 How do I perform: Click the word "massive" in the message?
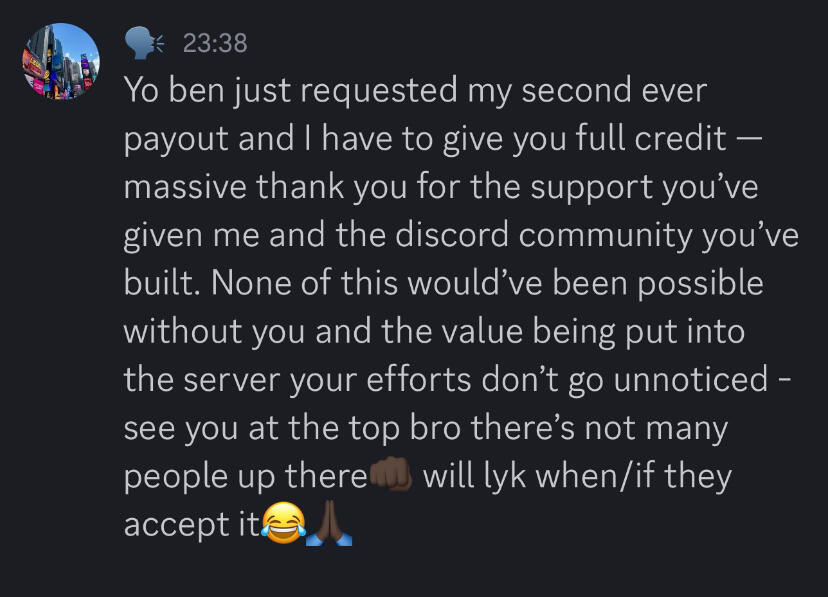tap(185, 187)
